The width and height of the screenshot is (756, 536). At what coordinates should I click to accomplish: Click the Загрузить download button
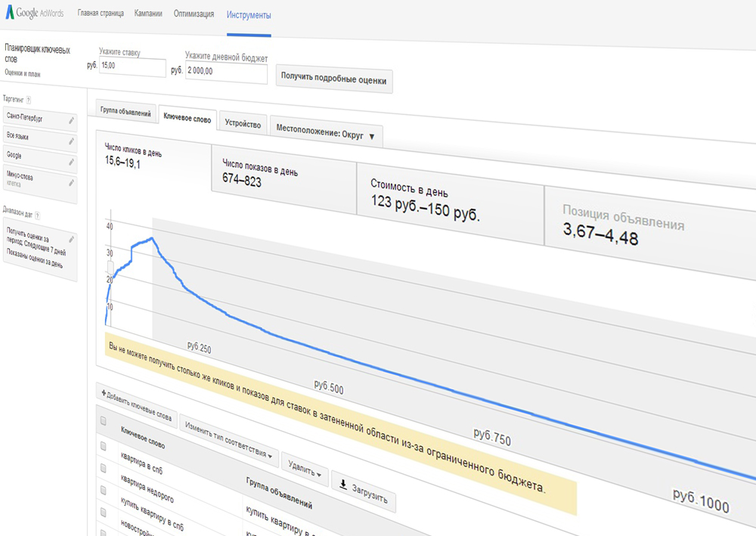click(x=363, y=493)
